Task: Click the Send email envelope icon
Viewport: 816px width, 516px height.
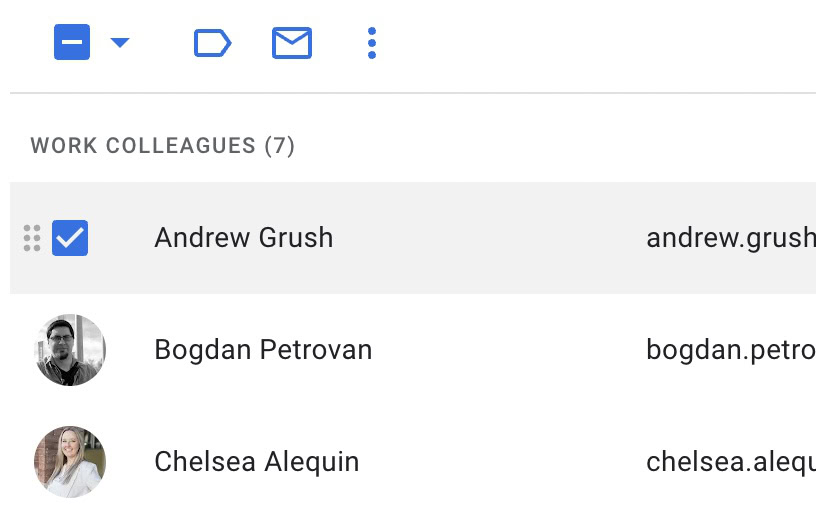Action: point(292,43)
